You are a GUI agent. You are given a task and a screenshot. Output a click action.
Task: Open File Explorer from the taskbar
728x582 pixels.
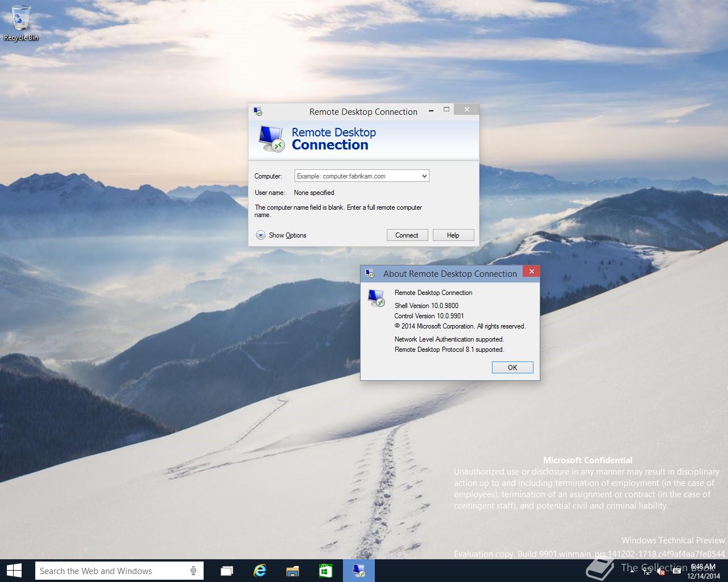click(292, 571)
